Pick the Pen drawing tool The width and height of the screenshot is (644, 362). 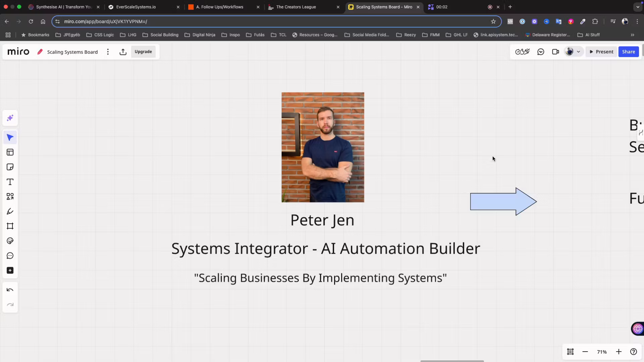(x=10, y=211)
